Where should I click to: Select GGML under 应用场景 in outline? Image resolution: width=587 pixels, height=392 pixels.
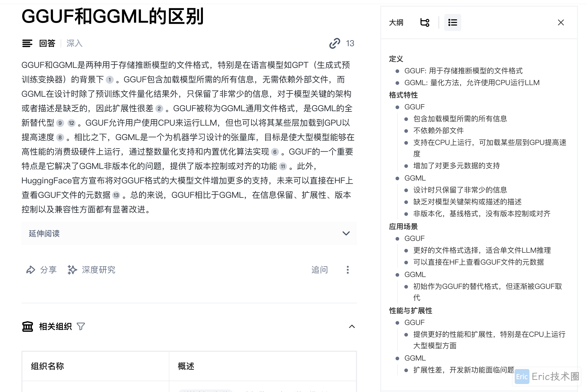[x=415, y=274]
